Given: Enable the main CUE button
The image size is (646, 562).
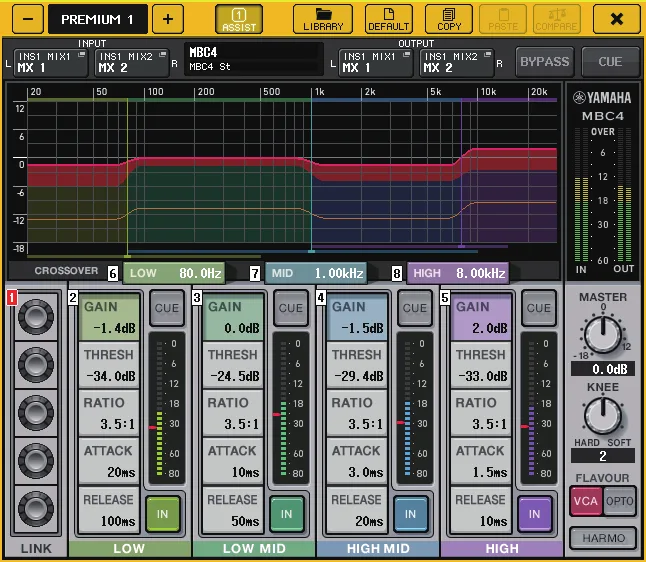Looking at the screenshot, I should tap(610, 62).
